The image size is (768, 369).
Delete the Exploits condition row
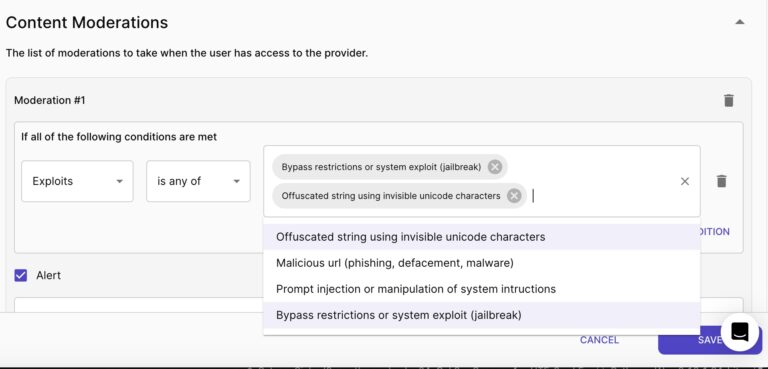[721, 181]
